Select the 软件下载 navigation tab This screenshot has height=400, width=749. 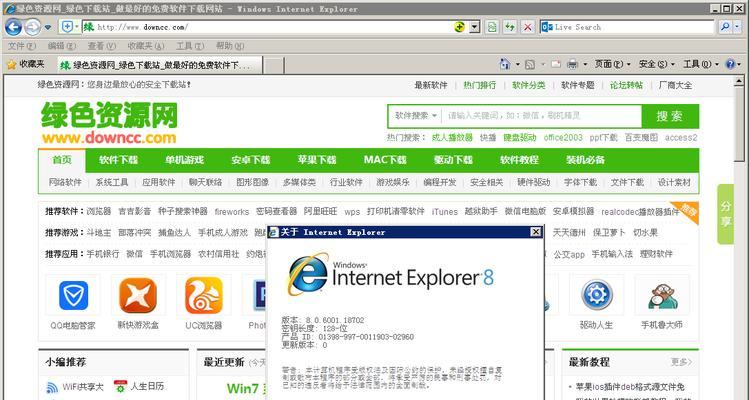tap(118, 160)
